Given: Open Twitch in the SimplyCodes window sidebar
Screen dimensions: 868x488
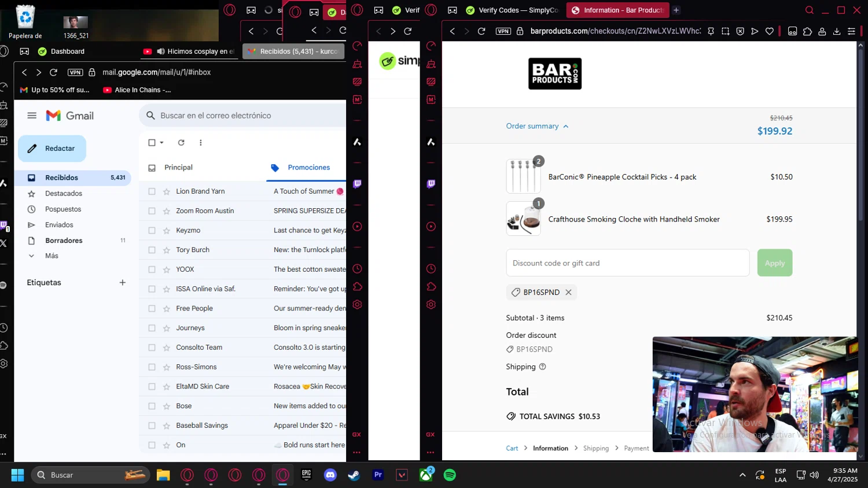Looking at the screenshot, I should (x=357, y=184).
